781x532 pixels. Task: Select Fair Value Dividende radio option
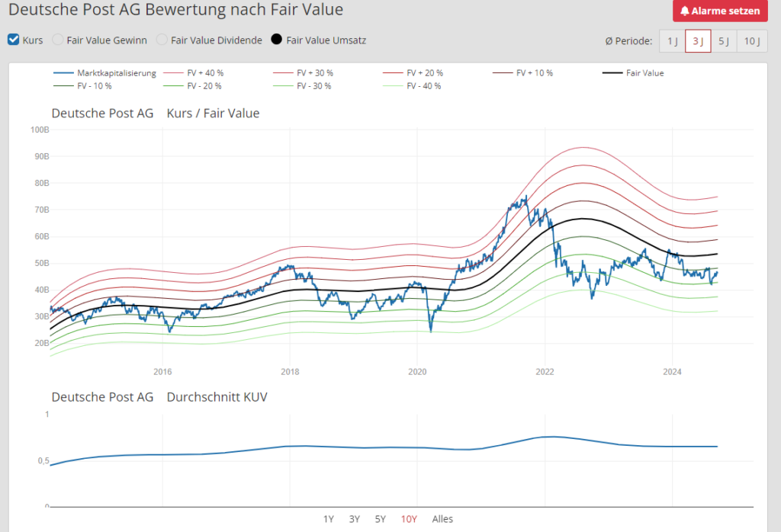coord(162,40)
